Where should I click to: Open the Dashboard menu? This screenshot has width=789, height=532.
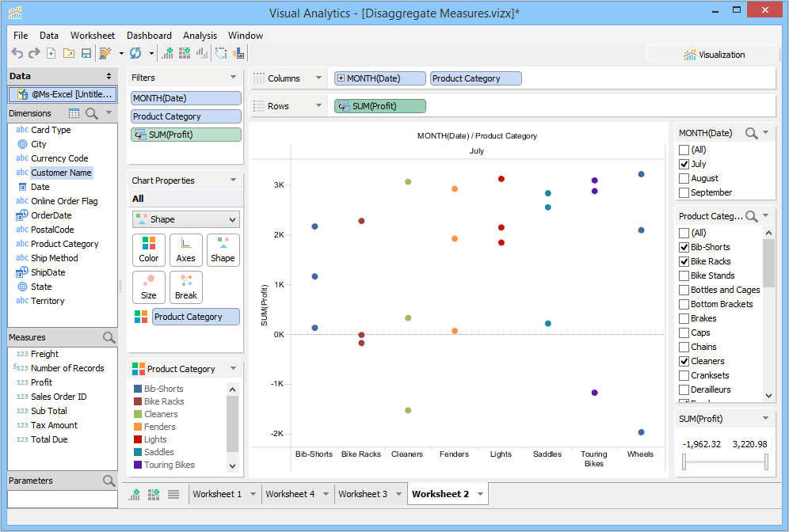tap(149, 35)
